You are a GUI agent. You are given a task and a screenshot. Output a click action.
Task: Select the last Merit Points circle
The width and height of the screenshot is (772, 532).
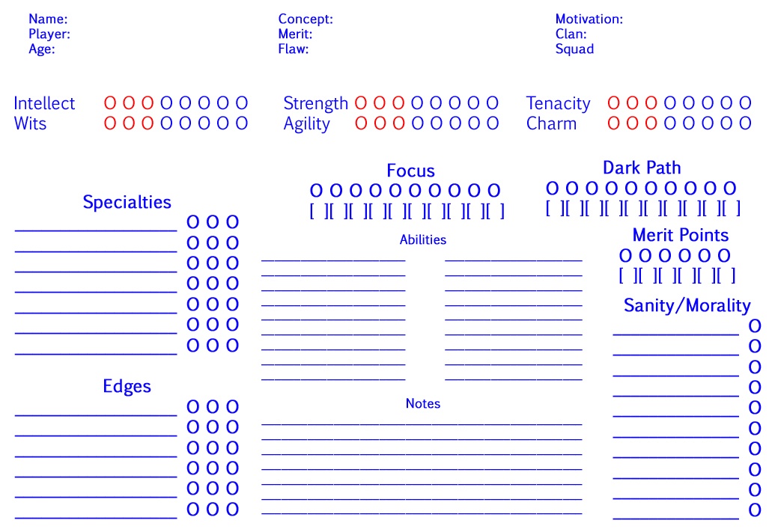click(723, 256)
